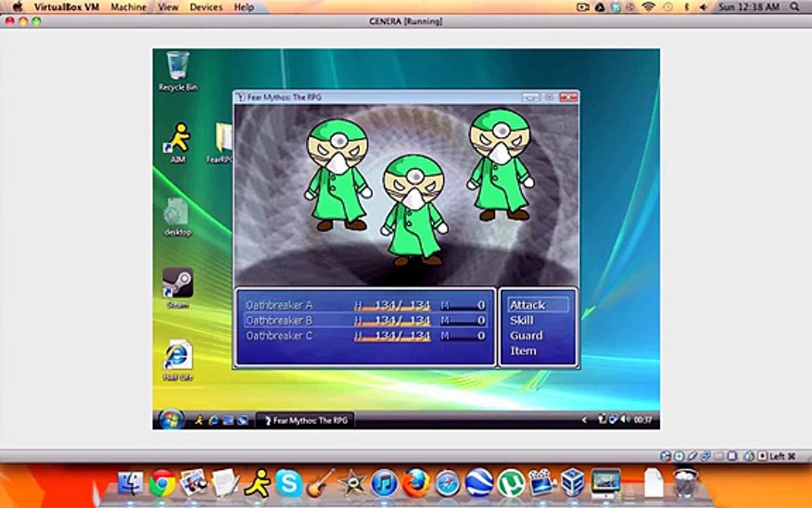
Task: Open the Help menu
Action: click(x=243, y=7)
